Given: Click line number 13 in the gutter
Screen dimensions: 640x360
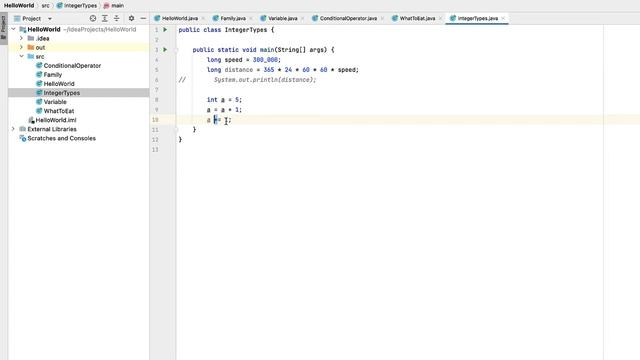Looking at the screenshot, I should (x=155, y=150).
